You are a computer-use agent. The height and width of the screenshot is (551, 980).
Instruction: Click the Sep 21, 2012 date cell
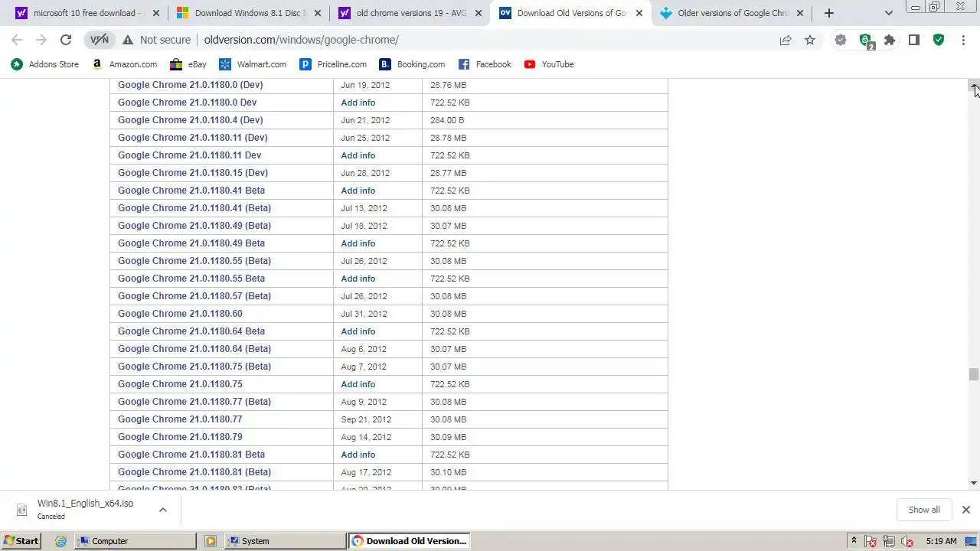[366, 419]
